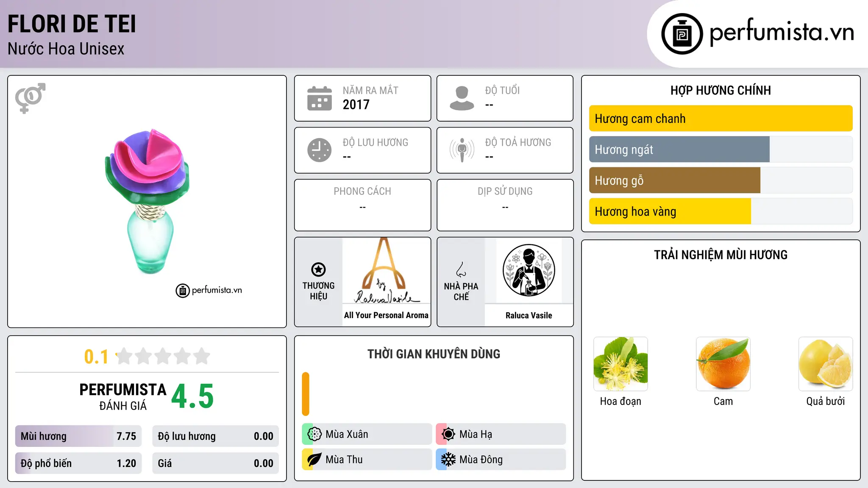This screenshot has height=488, width=868.
Task: Click the PERFUMISTA ĐÁNH GIÁ label
Action: coord(123,396)
